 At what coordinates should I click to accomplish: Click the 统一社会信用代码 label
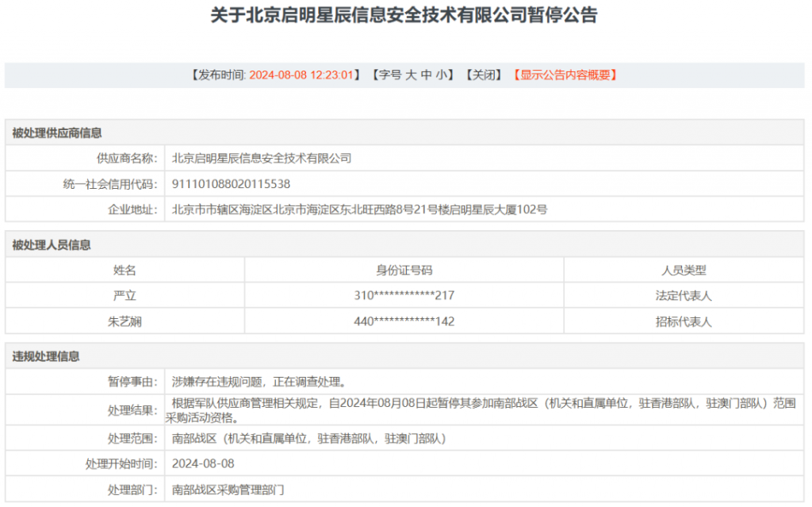[x=109, y=184]
